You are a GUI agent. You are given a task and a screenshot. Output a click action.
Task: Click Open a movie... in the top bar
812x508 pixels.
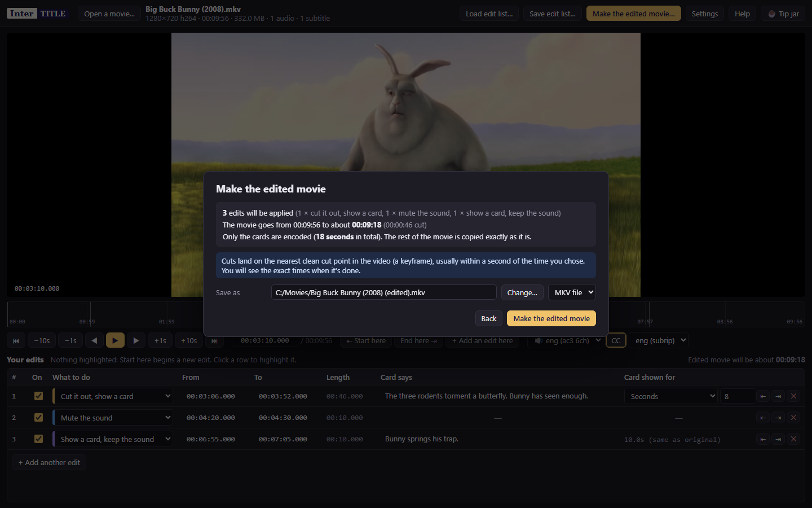109,14
